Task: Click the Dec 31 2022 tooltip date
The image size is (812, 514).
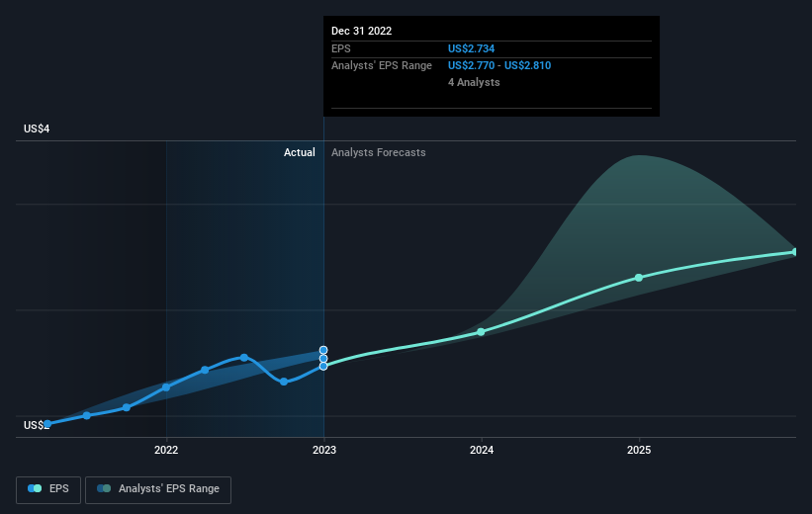Action: (361, 31)
